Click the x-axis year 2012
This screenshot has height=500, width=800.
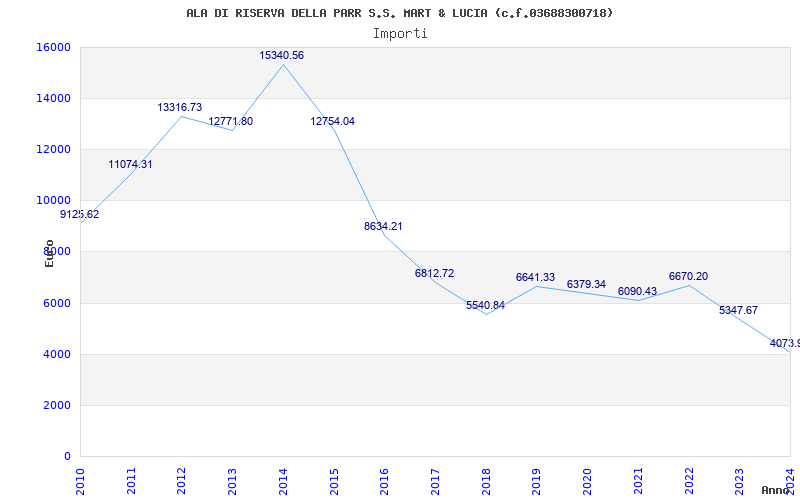click(182, 481)
